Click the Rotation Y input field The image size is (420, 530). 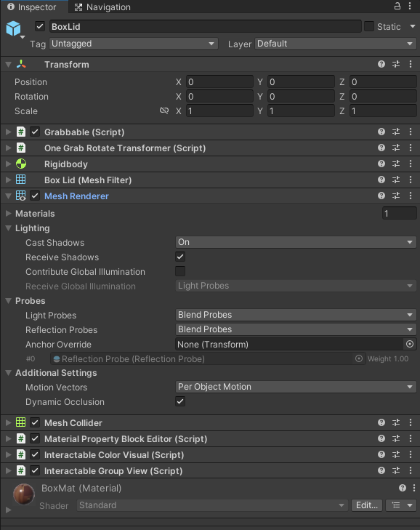(301, 97)
